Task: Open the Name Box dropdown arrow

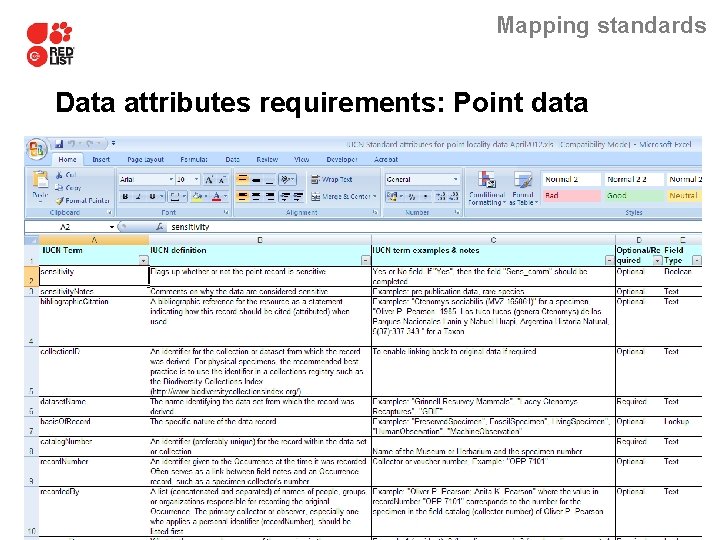Action: tap(112, 227)
